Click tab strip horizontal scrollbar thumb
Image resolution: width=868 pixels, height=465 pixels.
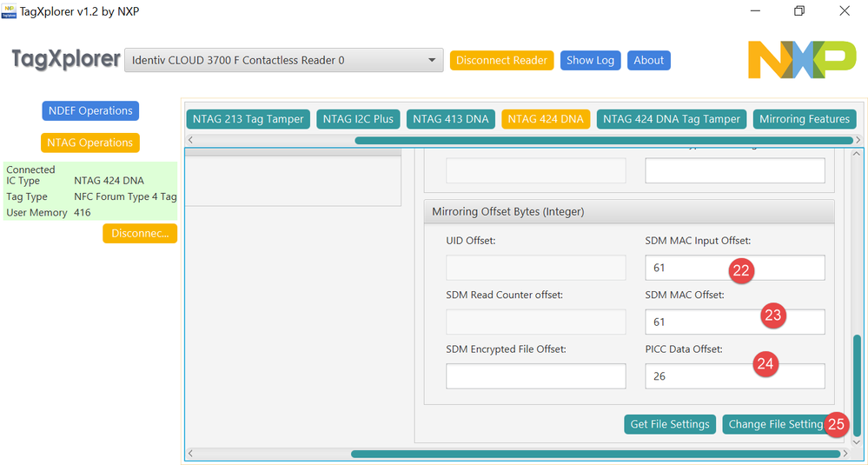604,140
